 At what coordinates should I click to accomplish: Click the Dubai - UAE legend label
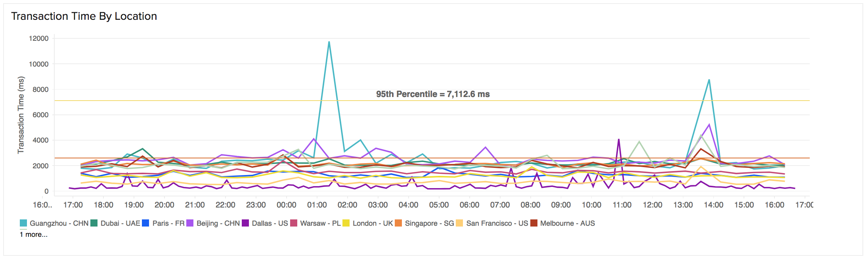120,223
